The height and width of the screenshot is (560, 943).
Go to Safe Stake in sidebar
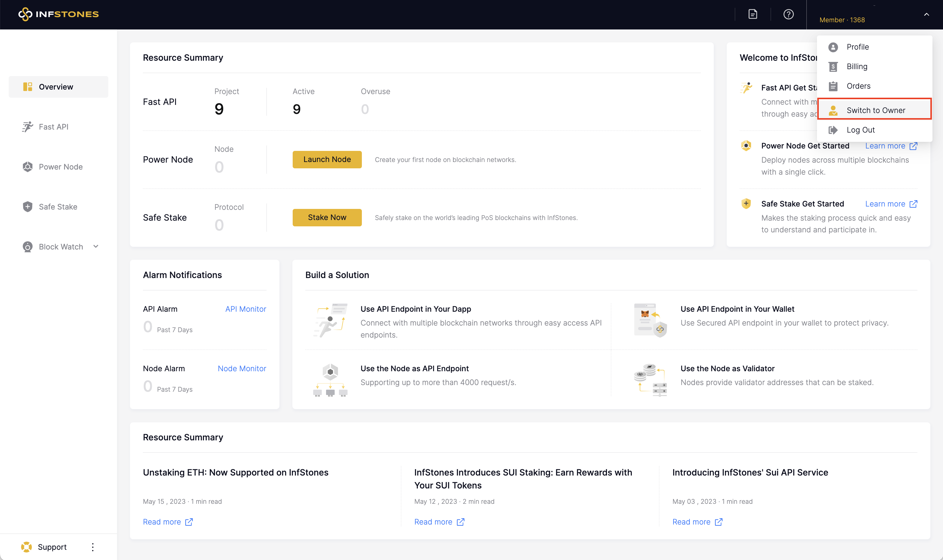pyautogui.click(x=58, y=207)
